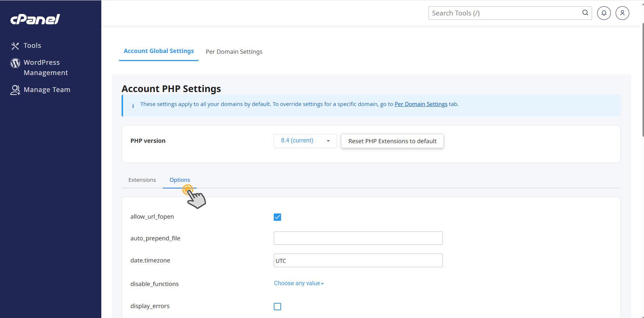Enable the display_errors checkbox

point(277,307)
